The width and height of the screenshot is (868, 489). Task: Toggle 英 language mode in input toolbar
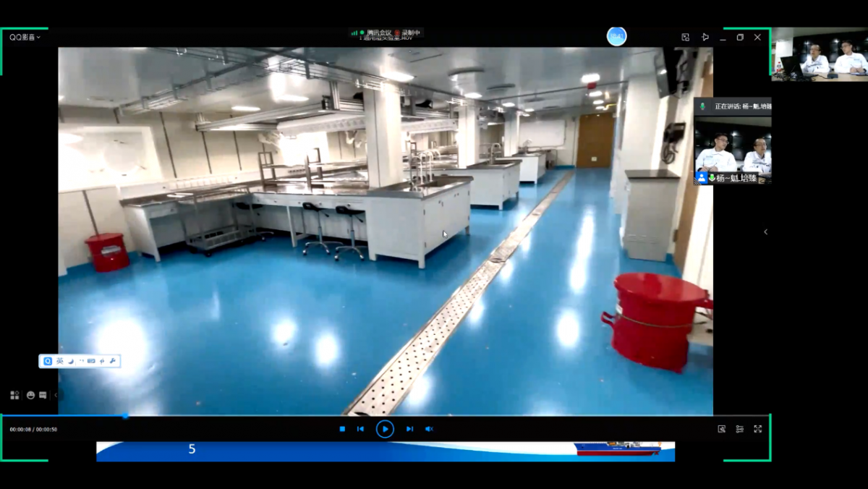pos(60,361)
